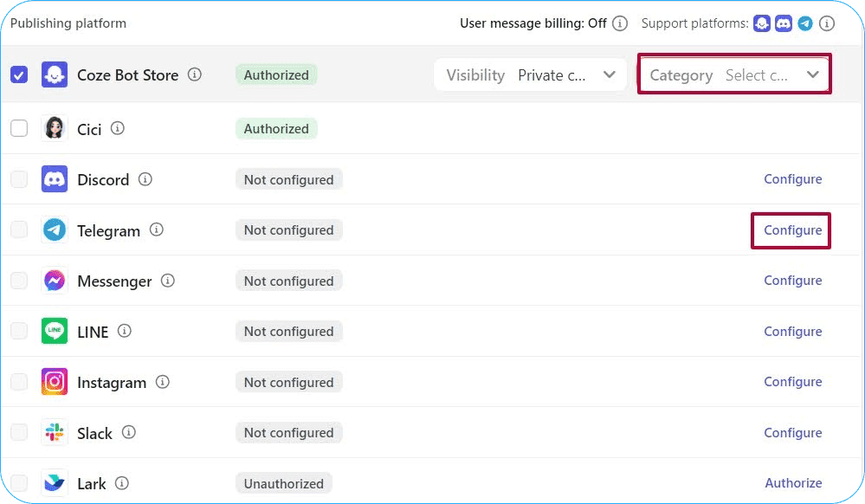Check the Lark platform checkbox
The image size is (865, 504).
click(x=19, y=483)
